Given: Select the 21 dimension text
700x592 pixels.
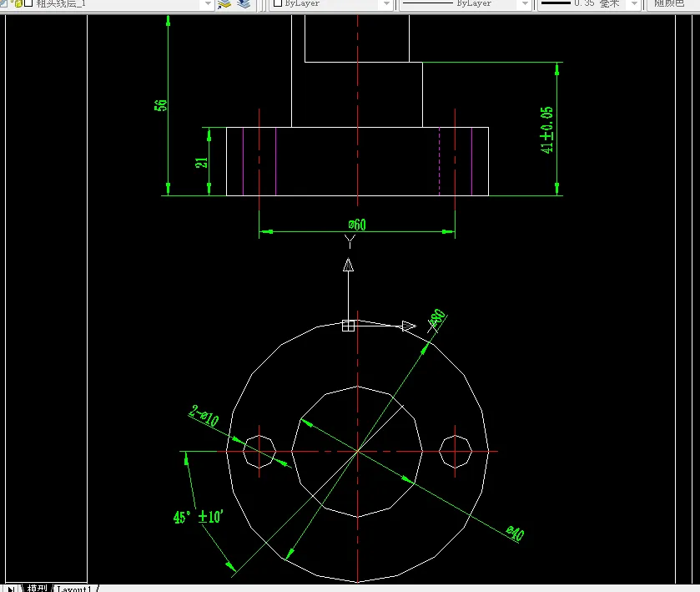Looking at the screenshot, I should click(202, 162).
